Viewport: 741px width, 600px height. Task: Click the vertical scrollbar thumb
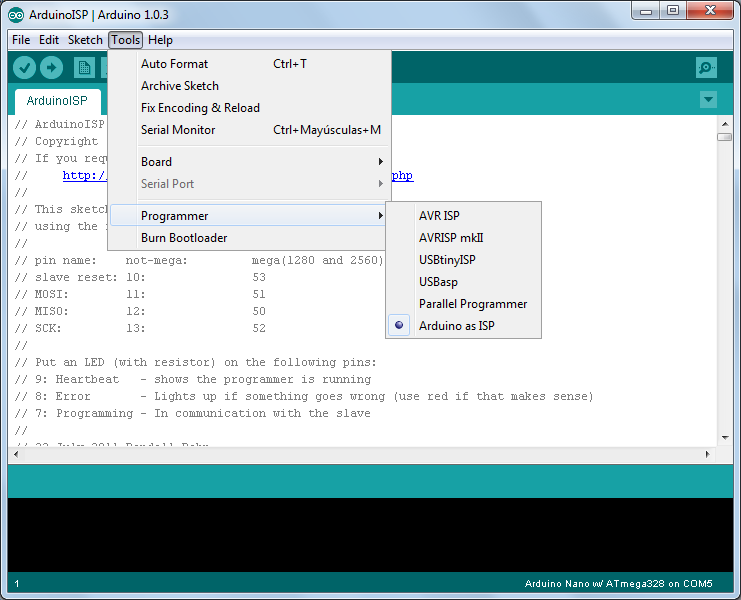(x=725, y=137)
